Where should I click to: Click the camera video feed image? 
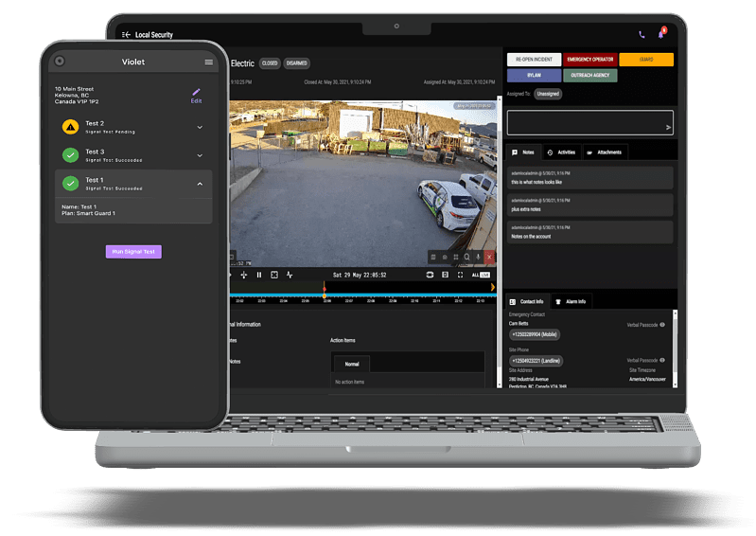tap(362, 183)
